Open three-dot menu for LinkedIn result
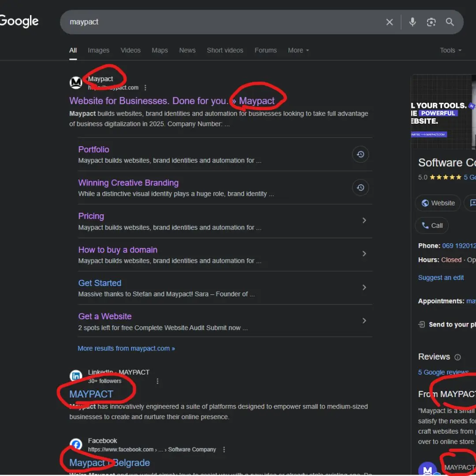Image resolution: width=476 pixels, height=476 pixels. pos(158,381)
